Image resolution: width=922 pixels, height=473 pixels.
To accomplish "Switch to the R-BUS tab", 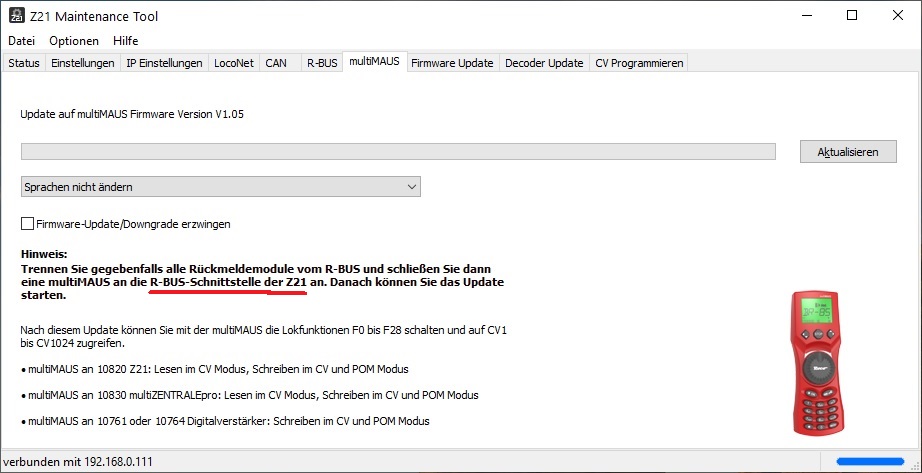I will [x=322, y=63].
